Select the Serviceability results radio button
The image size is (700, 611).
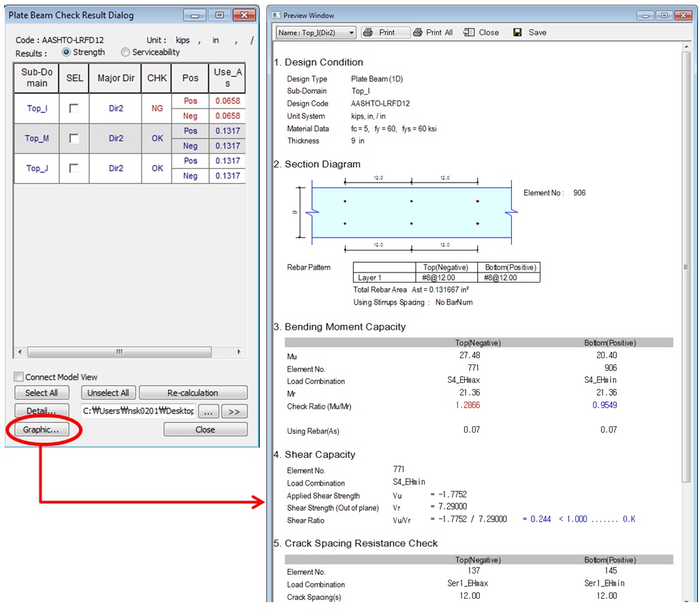125,52
